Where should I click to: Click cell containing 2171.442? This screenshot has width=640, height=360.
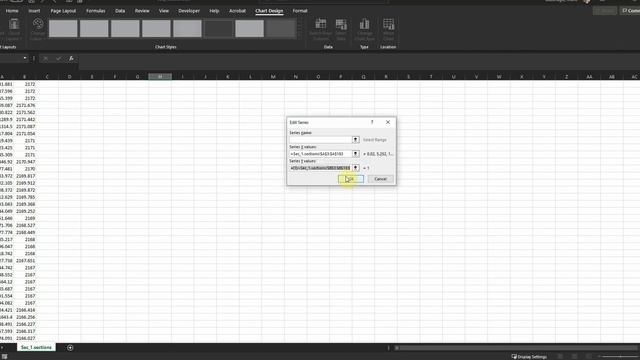tap(24, 120)
